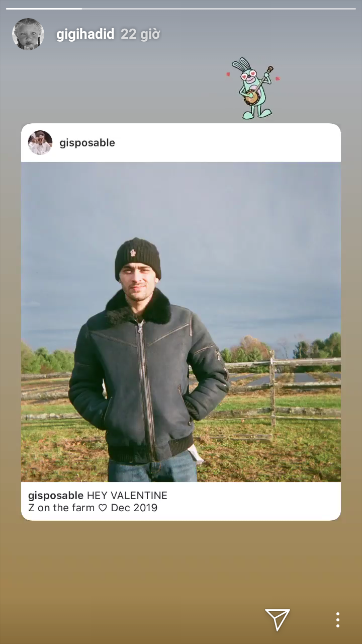
Task: Click the filled first story progress segment
Action: (44, 9)
